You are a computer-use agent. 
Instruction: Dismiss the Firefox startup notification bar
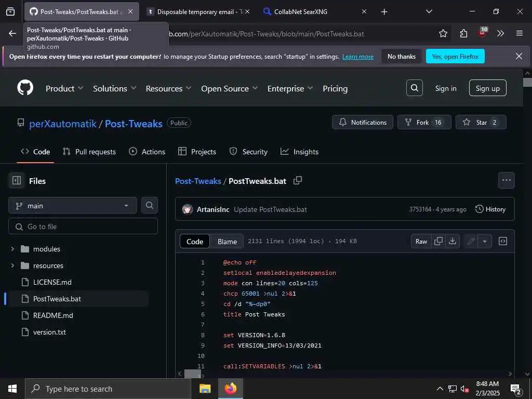tap(519, 56)
